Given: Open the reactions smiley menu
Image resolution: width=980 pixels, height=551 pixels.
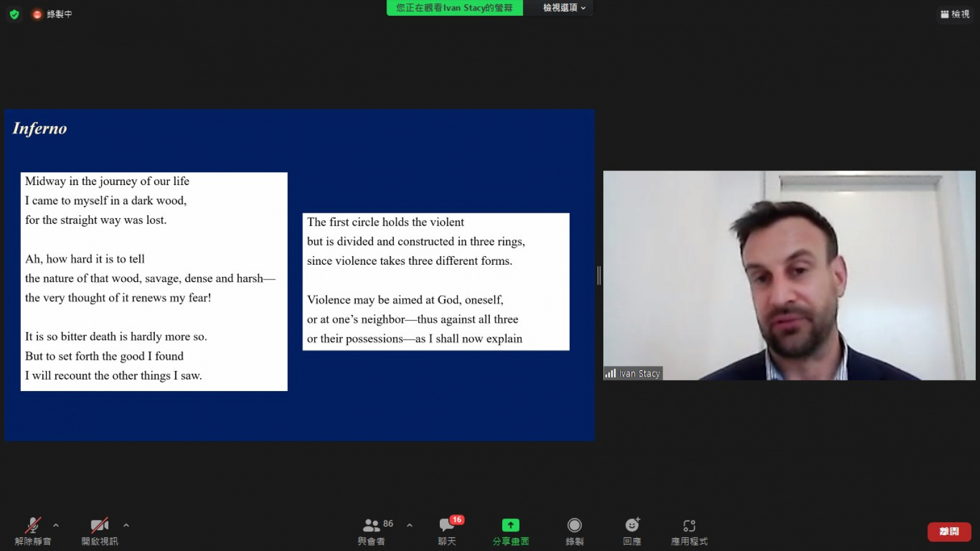Looking at the screenshot, I should pos(632,531).
